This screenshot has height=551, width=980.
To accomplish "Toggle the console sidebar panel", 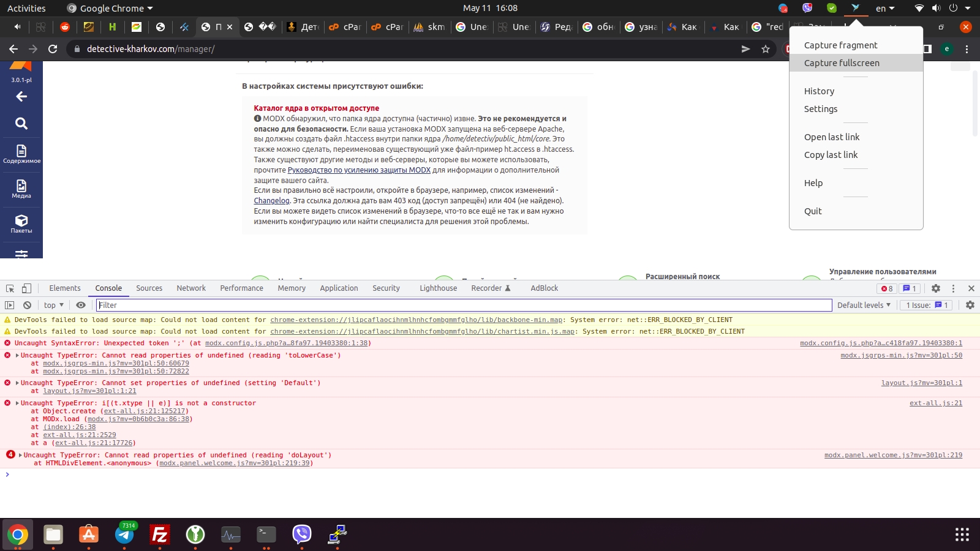I will point(9,305).
